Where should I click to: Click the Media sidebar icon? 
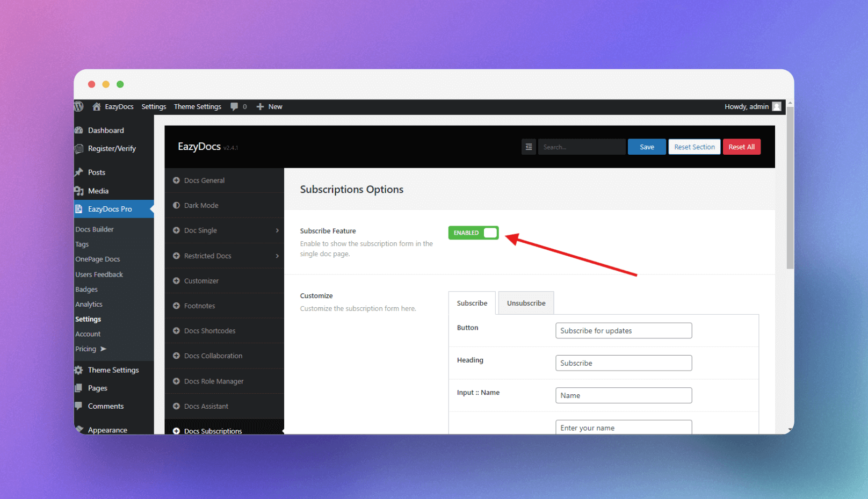tap(79, 191)
